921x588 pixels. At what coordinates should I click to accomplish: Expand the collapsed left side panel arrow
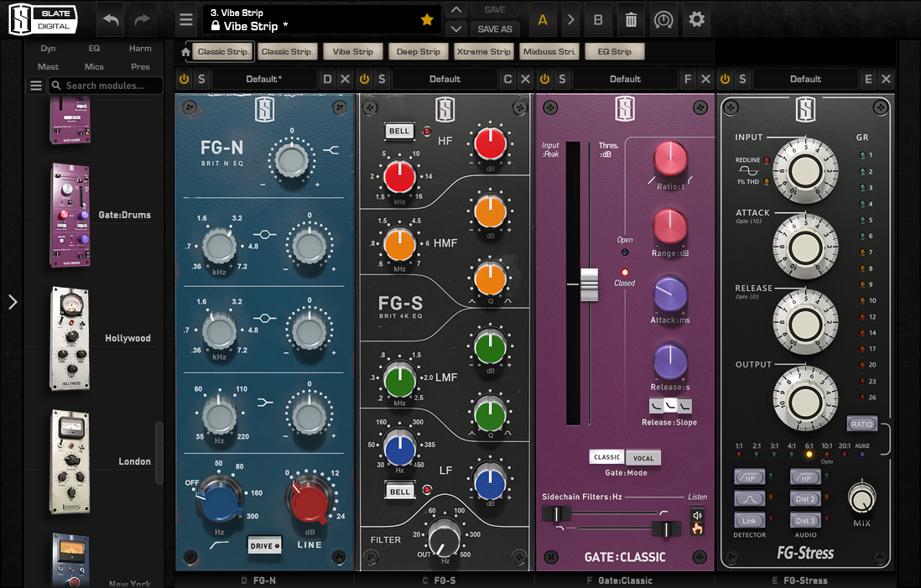pos(13,302)
